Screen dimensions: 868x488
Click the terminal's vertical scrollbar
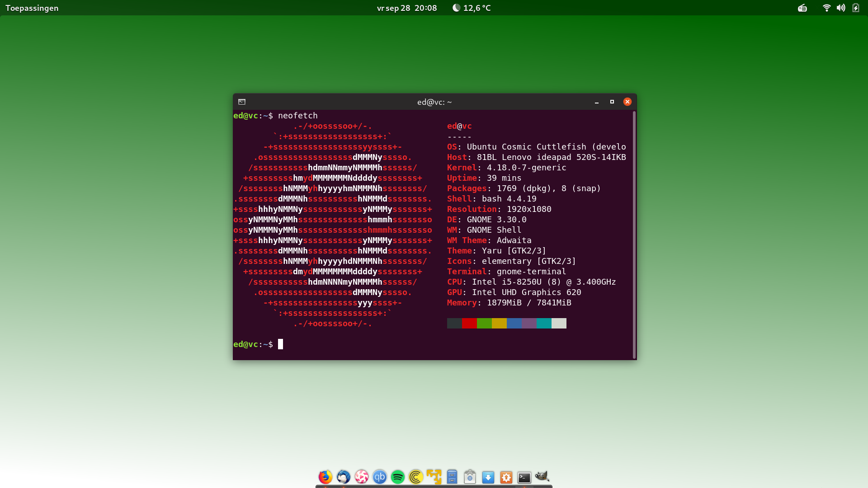click(634, 235)
